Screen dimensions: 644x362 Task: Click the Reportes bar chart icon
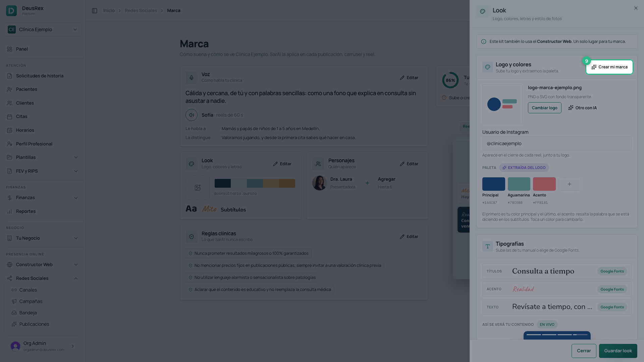pos(9,211)
